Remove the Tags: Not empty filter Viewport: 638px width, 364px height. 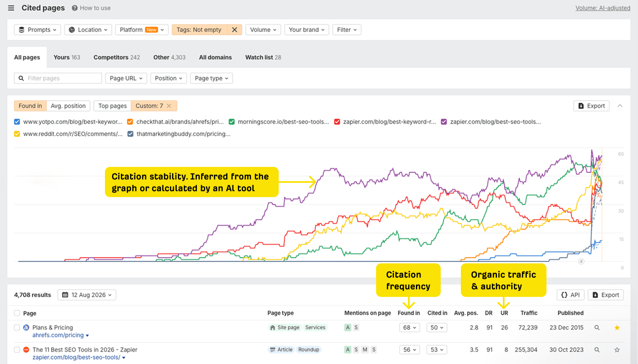point(235,30)
